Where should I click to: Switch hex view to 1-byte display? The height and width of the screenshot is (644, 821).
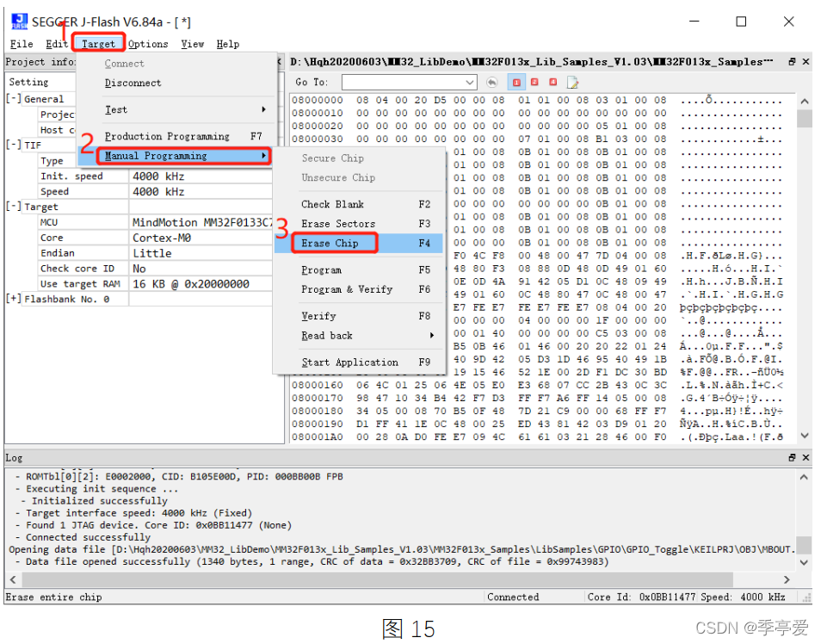pyautogui.click(x=516, y=83)
